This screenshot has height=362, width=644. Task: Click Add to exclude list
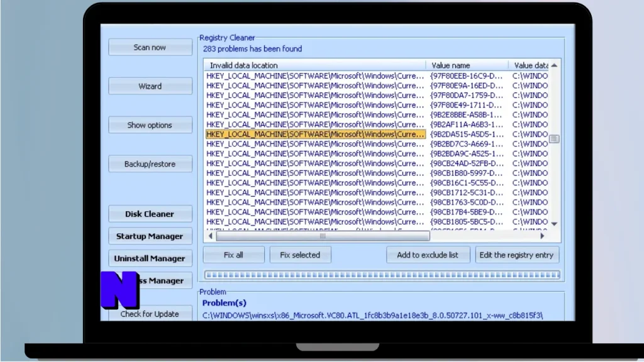tap(428, 255)
